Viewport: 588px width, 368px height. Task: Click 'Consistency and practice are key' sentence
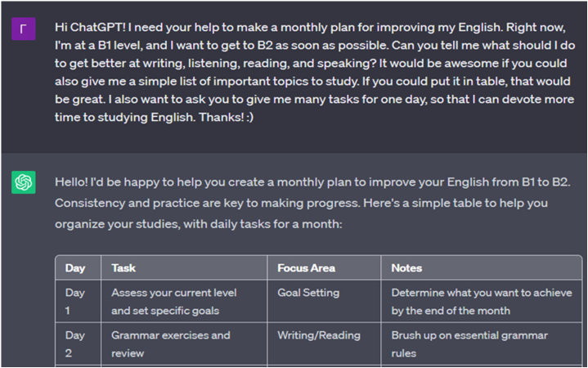tap(207, 203)
